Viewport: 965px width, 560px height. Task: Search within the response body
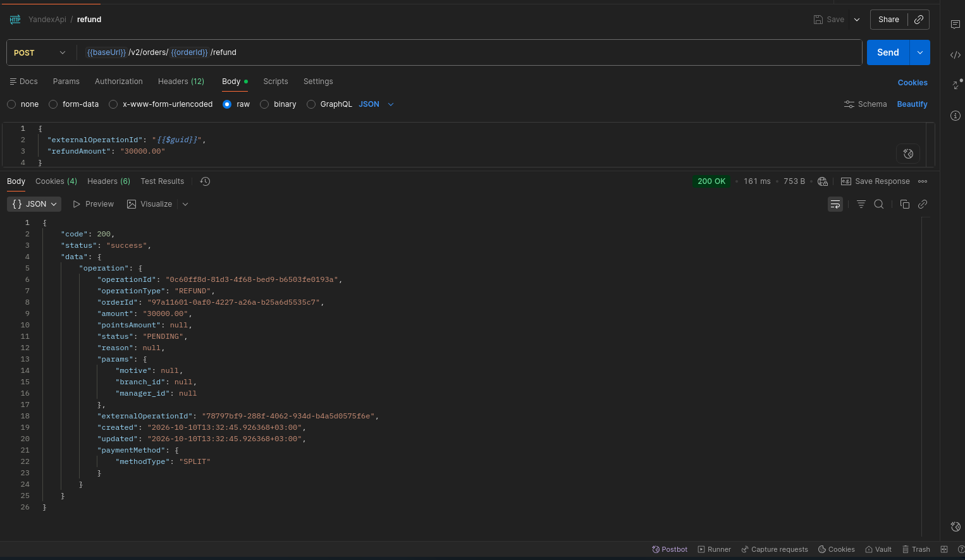[x=879, y=204]
